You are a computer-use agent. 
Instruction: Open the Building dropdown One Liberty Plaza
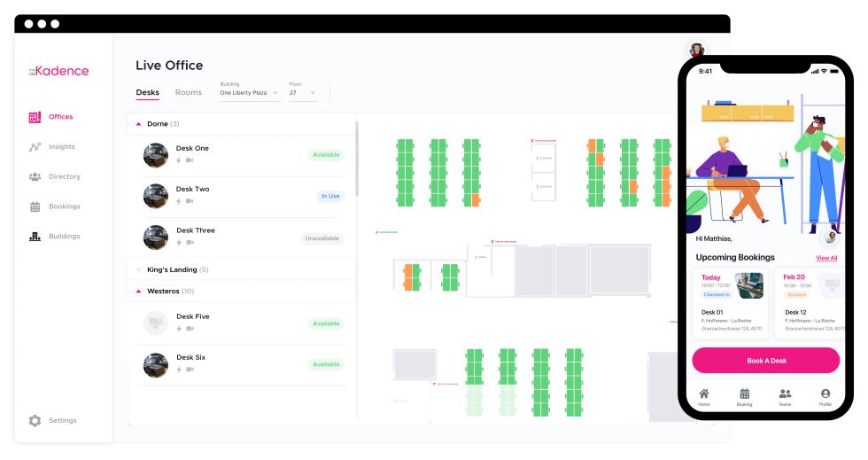(250, 93)
